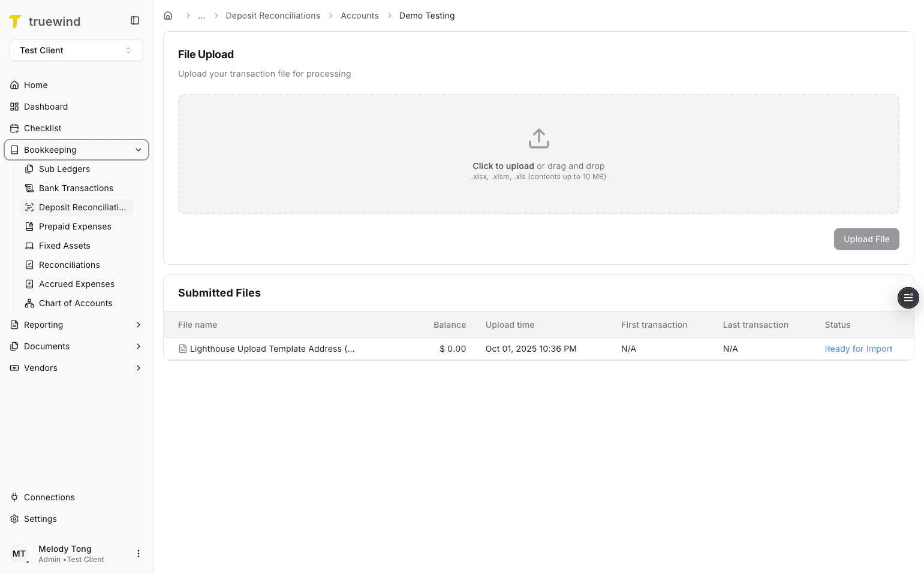Select the Sub Ledgers icon in sidebar

pos(29,169)
